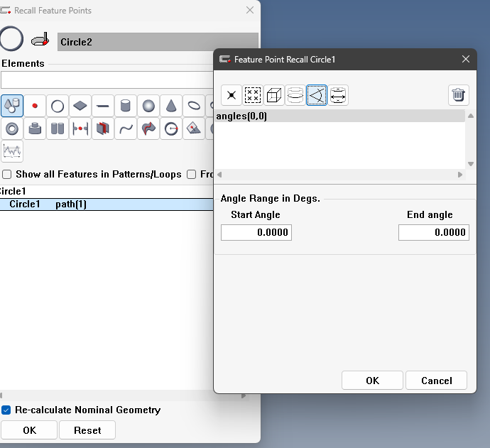Viewport: 490px width, 448px height.
Task: Toggle the checkbox next to Patterns/Loops option
Action: pyautogui.click(x=191, y=174)
